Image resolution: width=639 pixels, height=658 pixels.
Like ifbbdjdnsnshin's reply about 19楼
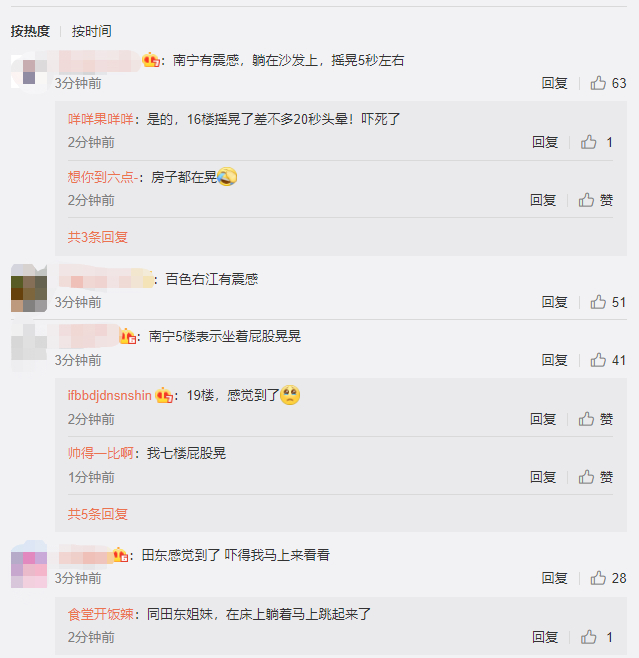pos(596,419)
